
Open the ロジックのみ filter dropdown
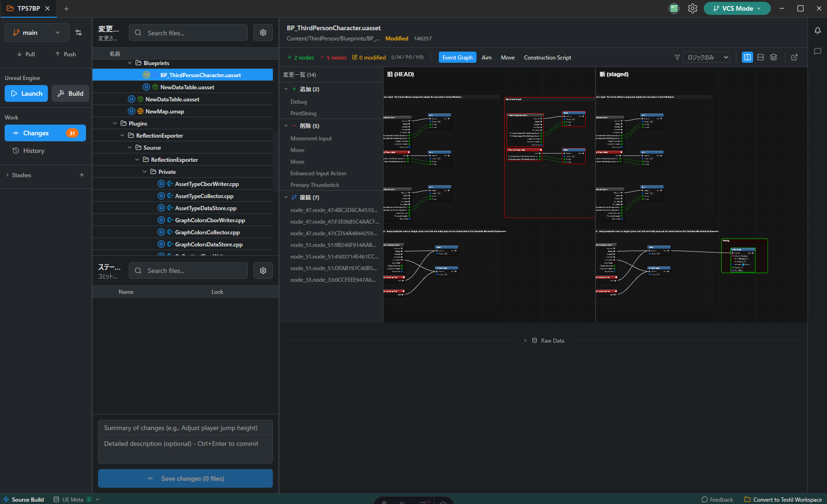707,57
